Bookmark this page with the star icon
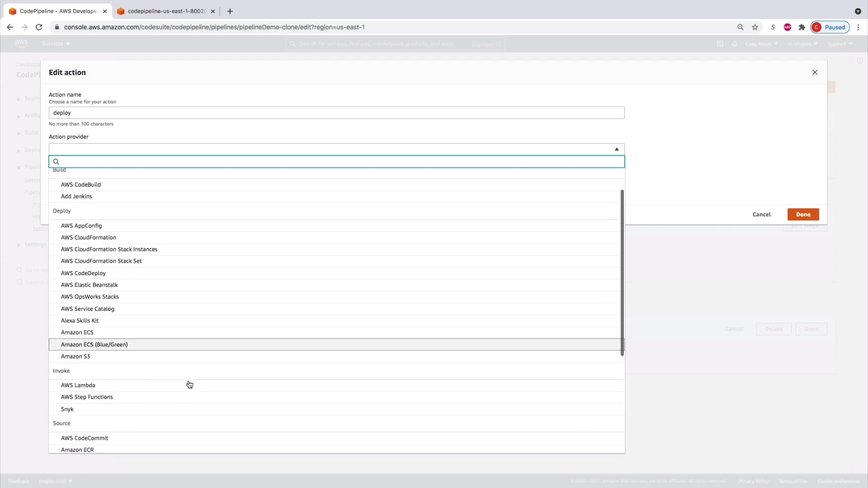The height and width of the screenshot is (488, 868). pyautogui.click(x=755, y=27)
